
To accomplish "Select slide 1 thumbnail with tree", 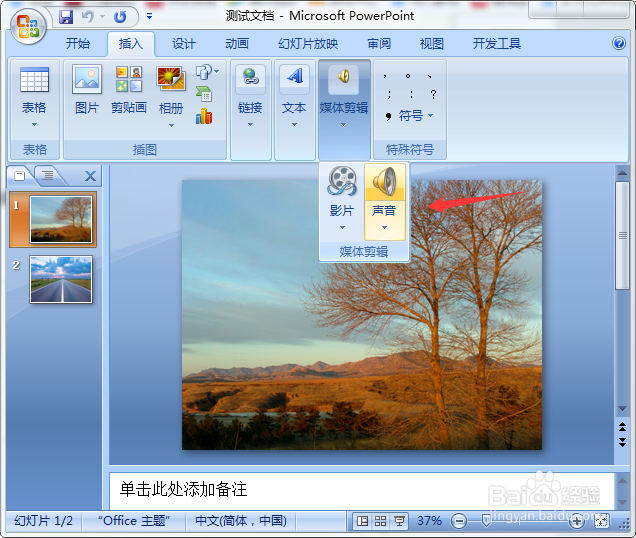I will click(61, 220).
